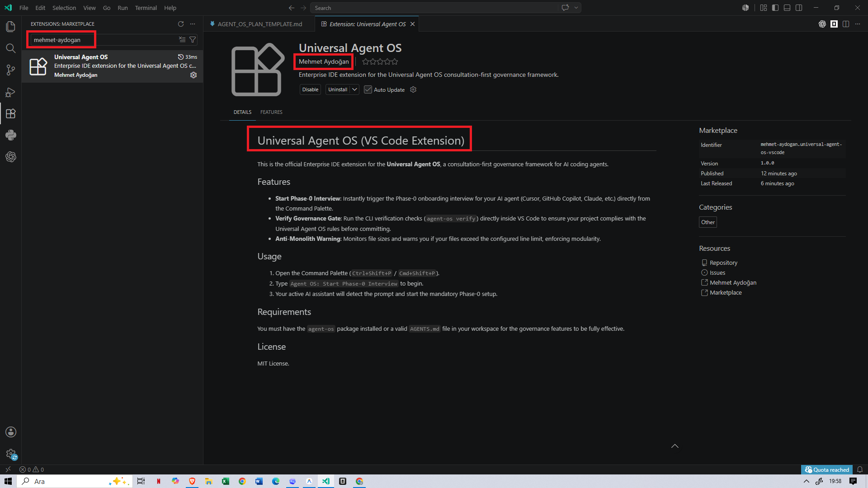Select Universal Agent OS in the results list
Screen dimensions: 868x488
point(112,66)
